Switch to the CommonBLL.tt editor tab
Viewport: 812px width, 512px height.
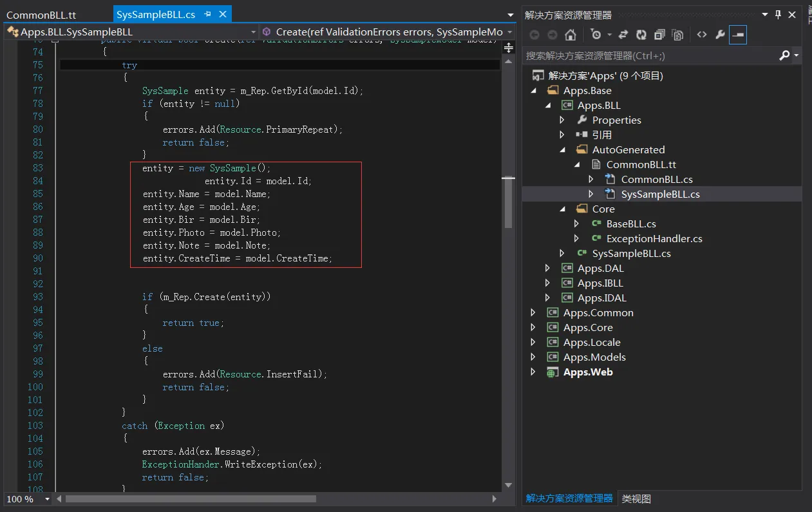41,15
